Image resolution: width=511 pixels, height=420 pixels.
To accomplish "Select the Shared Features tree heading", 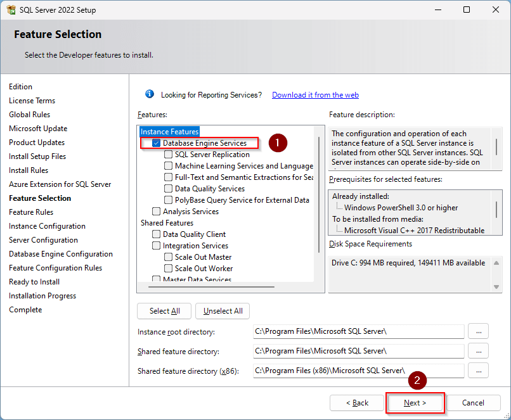I will coord(167,223).
